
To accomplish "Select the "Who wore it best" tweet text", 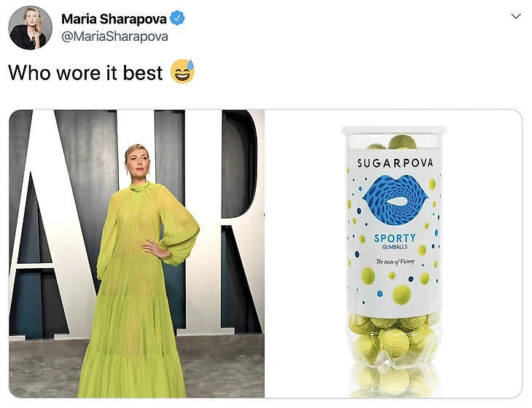I will click(85, 73).
